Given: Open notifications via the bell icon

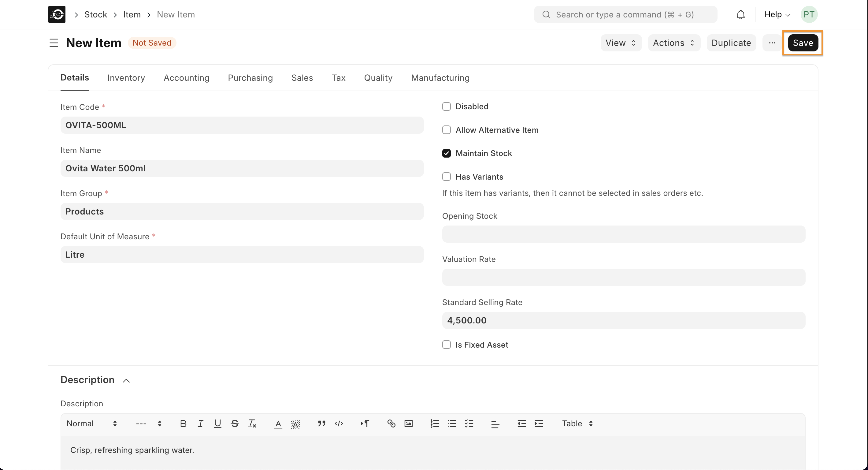Looking at the screenshot, I should pos(740,14).
